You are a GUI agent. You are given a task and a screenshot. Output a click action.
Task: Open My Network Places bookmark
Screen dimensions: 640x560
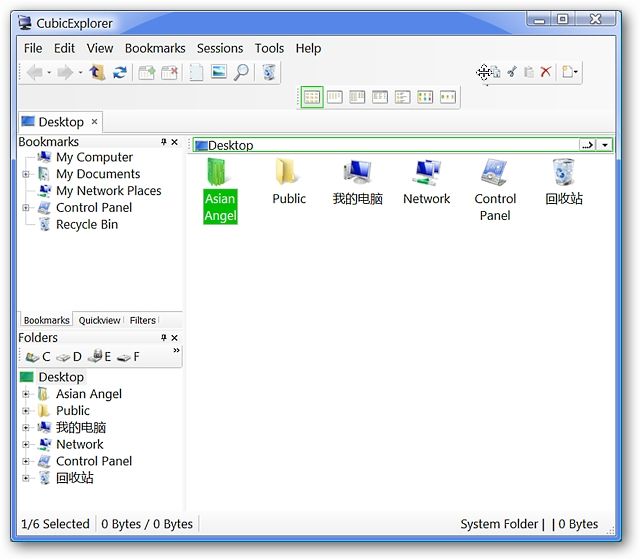(x=109, y=191)
